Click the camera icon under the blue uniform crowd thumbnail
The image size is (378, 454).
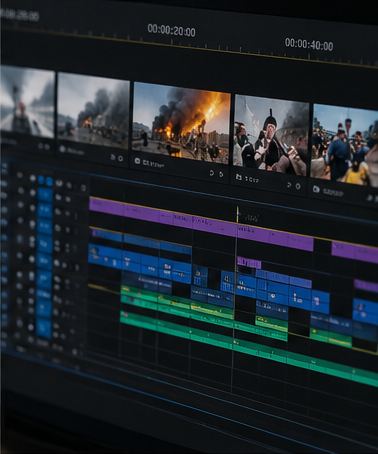[x=316, y=190]
